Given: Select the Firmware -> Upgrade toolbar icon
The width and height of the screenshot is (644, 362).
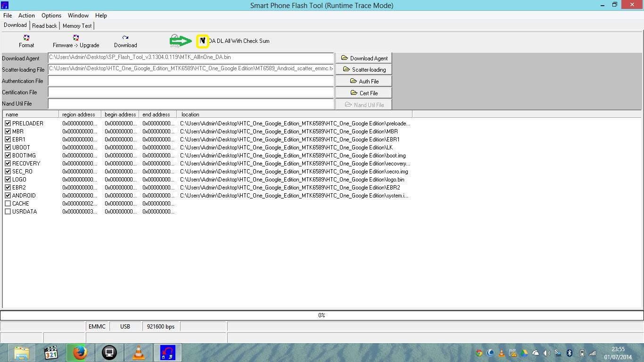Looking at the screenshot, I should [x=76, y=41].
